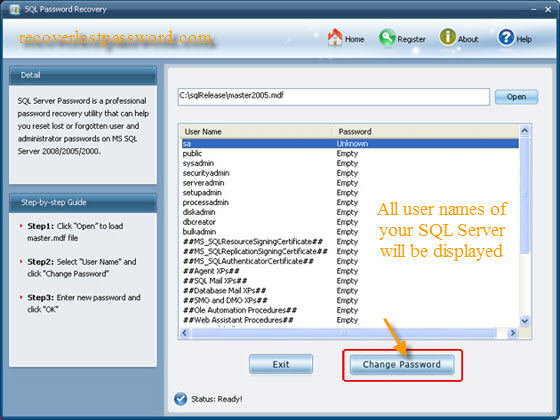Click the Home house icon
Viewport: 560px width, 420px height.
tap(335, 37)
